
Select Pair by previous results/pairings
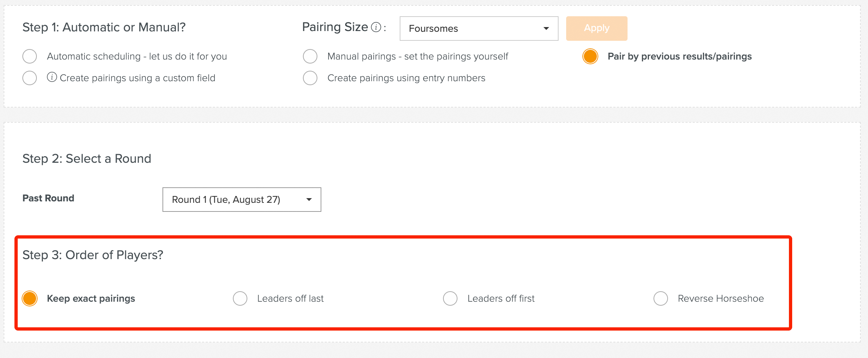[x=590, y=56]
